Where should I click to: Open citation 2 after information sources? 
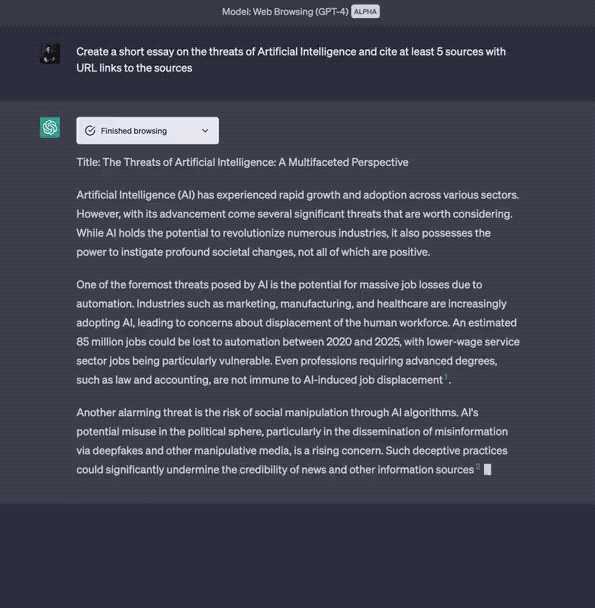478,466
